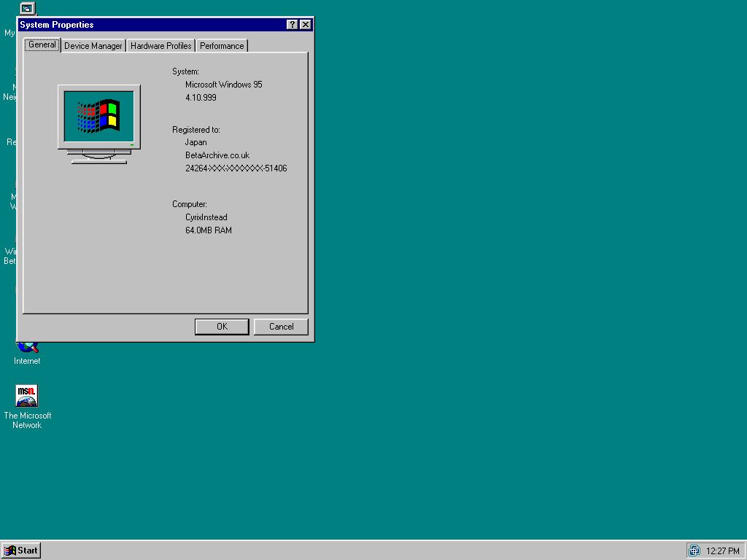This screenshot has height=560, width=747.
Task: Click the version number 4.10.999
Action: [x=201, y=98]
